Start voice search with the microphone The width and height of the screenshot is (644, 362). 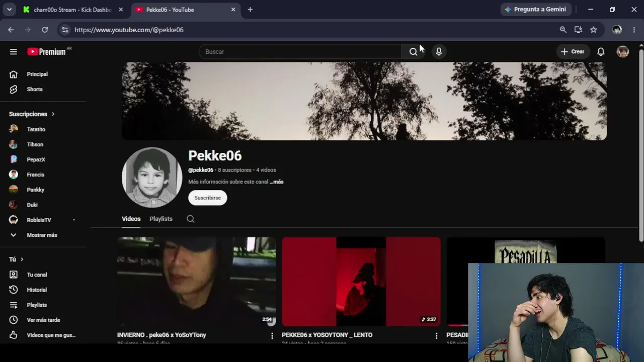coord(439,52)
